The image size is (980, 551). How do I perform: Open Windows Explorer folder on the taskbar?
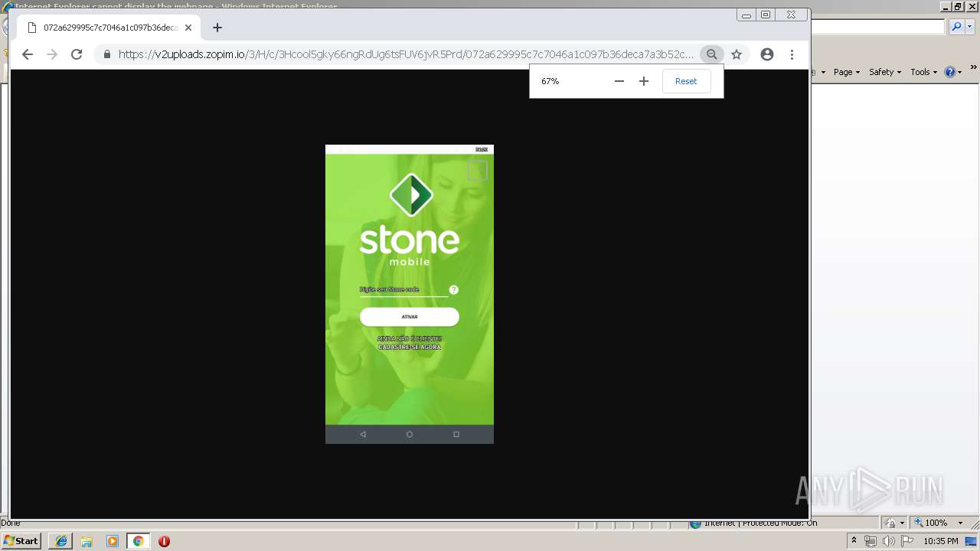tap(87, 541)
